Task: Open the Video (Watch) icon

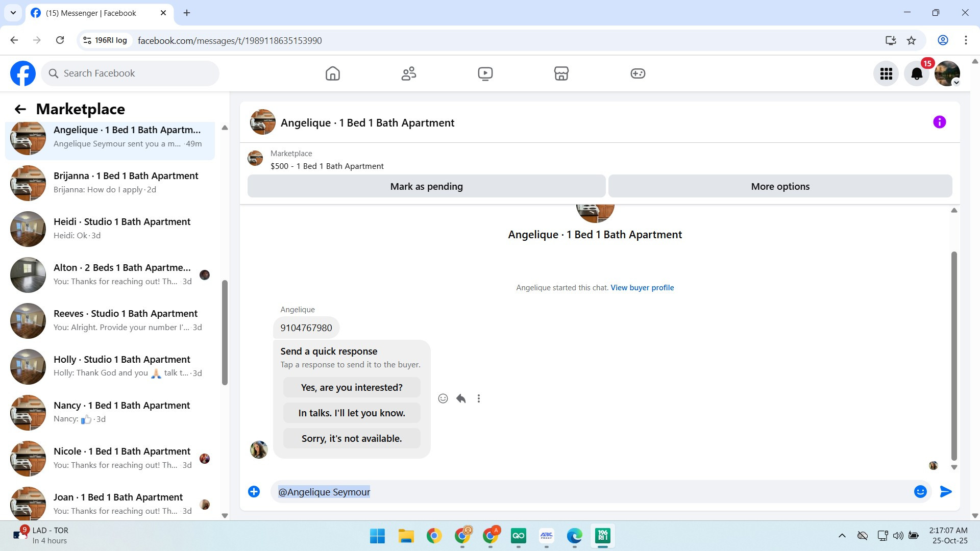Action: click(x=485, y=73)
